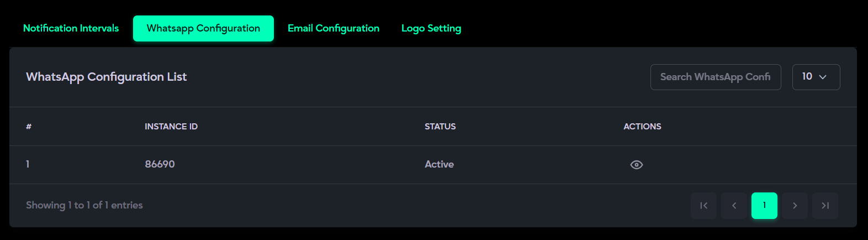Screen dimensions: 868x240
Task: Go to the next page of results
Action: (x=795, y=206)
